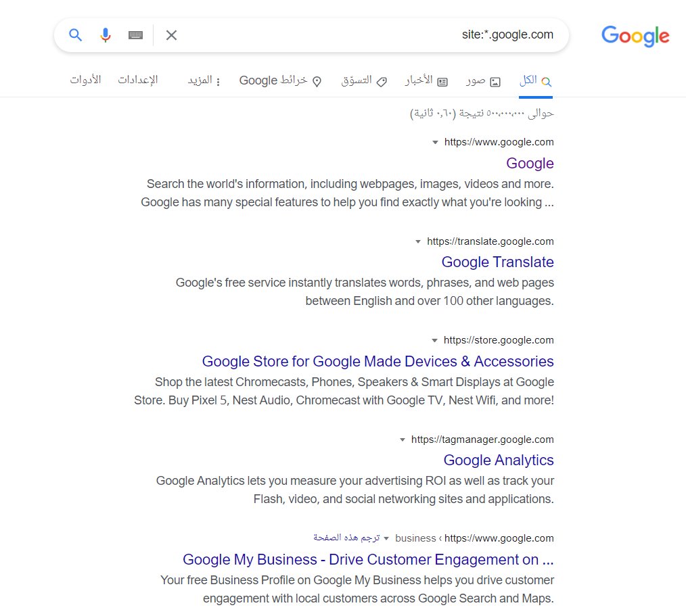Click the magnifying glass search icon
This screenshot has width=686, height=616.
[76, 34]
